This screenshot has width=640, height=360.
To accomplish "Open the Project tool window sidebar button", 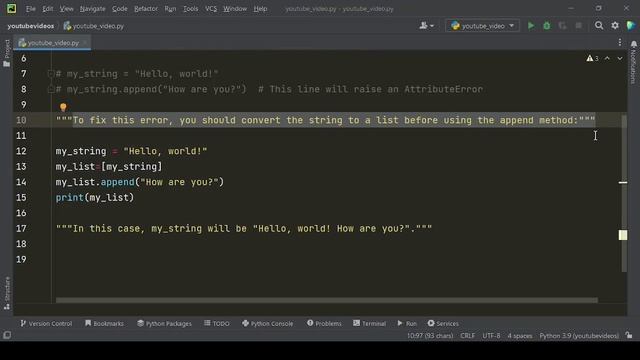I will point(7,53).
